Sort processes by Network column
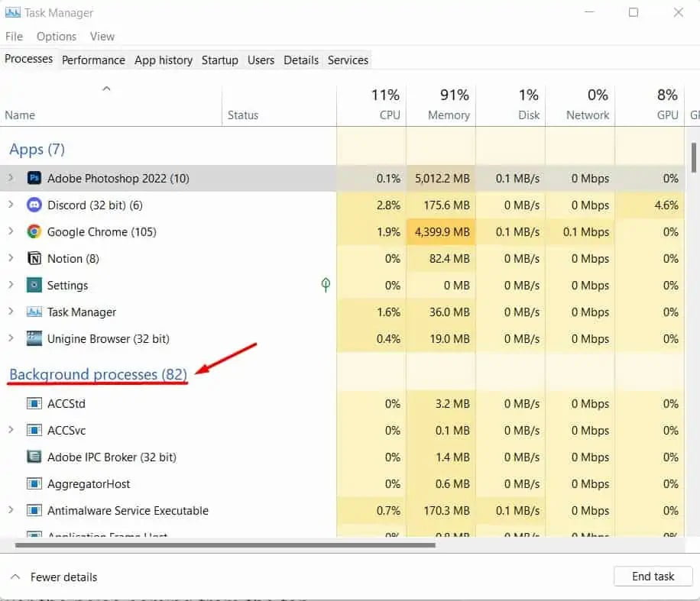Image resolution: width=700 pixels, height=601 pixels. pyautogui.click(x=580, y=105)
